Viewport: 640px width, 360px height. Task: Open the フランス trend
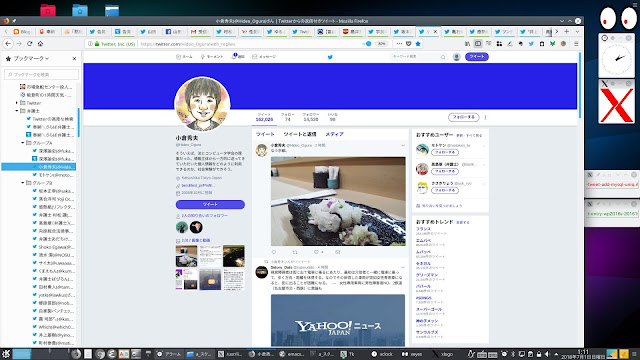[x=423, y=229]
